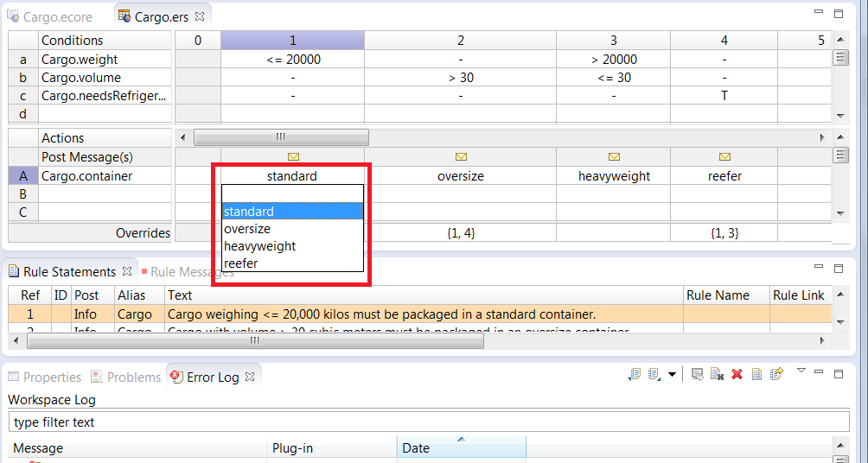868x463 pixels.
Task: Click the '> 30' volume condition cell
Action: click(461, 78)
